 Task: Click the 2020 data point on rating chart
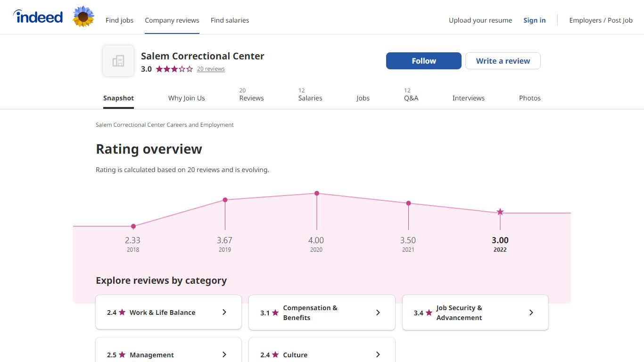(317, 193)
